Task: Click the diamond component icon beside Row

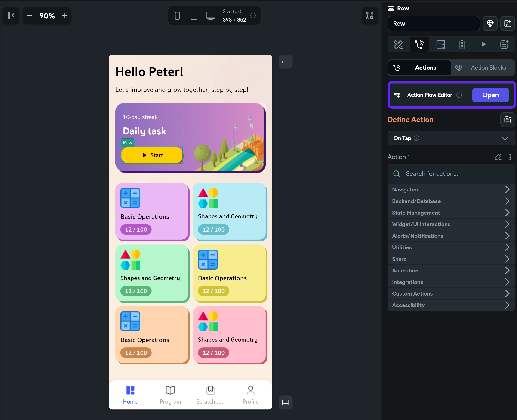Action: point(490,23)
